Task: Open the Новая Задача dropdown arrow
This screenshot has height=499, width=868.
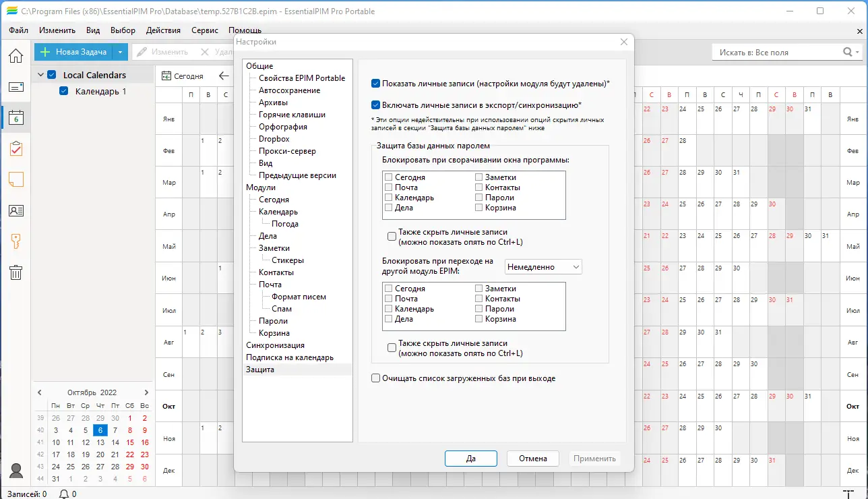Action: pos(119,52)
